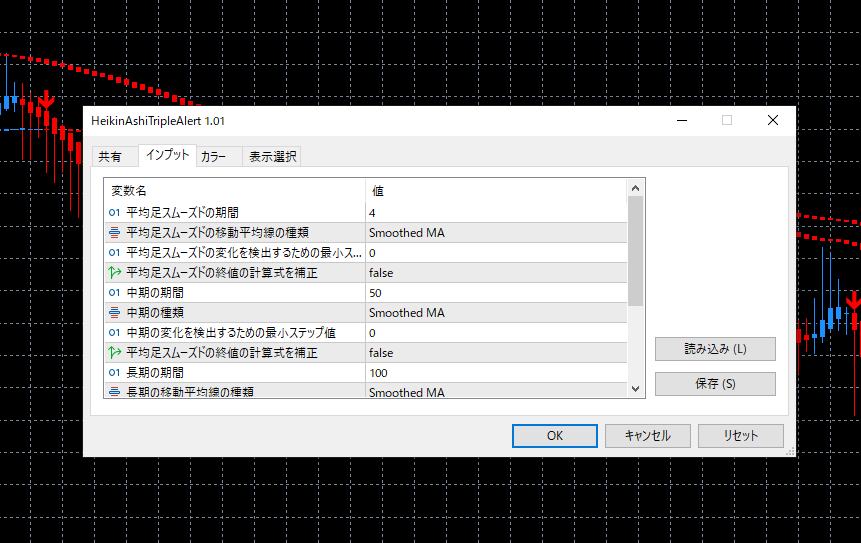Image resolution: width=861 pixels, height=543 pixels.
Task: Select value 100 for 長期の期間
Action: (x=496, y=373)
